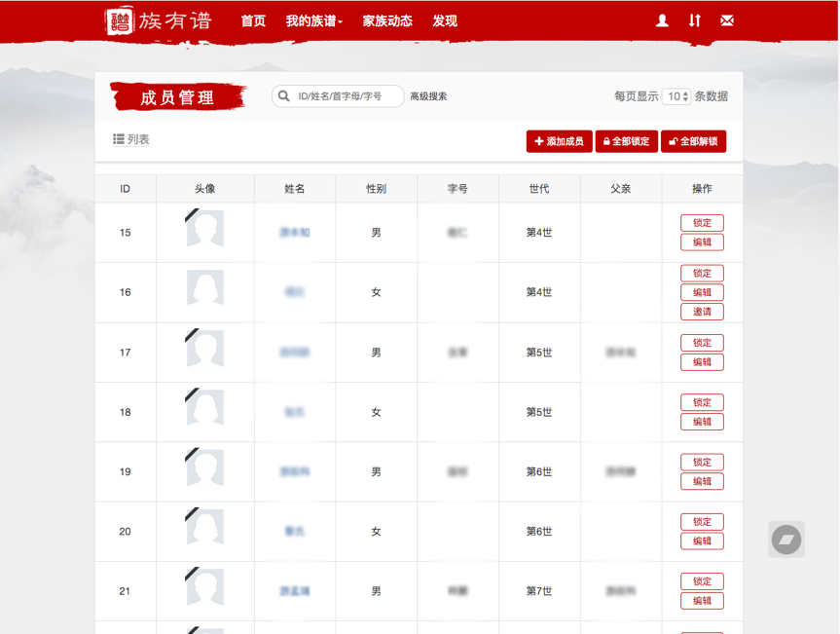
Task: Click the 每页显示 label text
Action: click(x=637, y=96)
